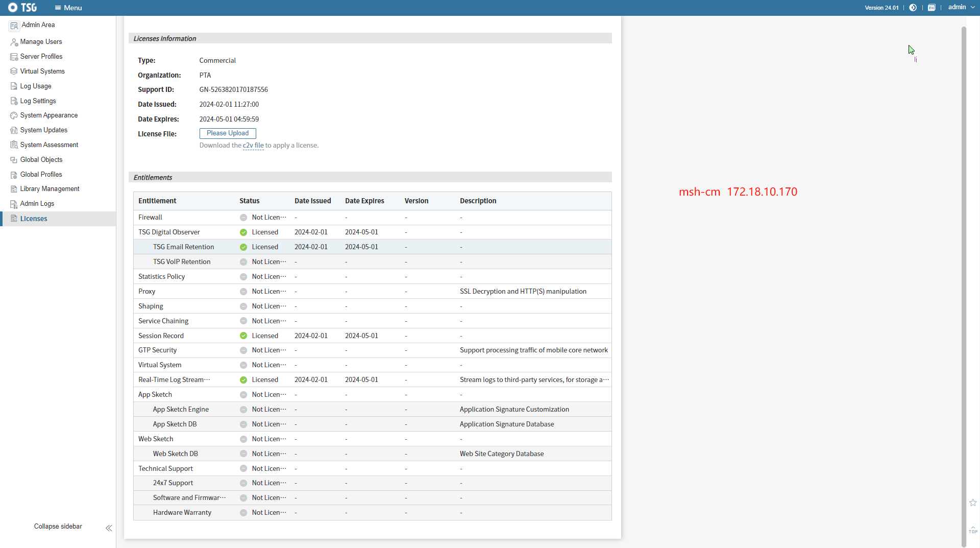Click the Admin Logs icon
Viewport: 980px width, 548px height.
pyautogui.click(x=14, y=204)
